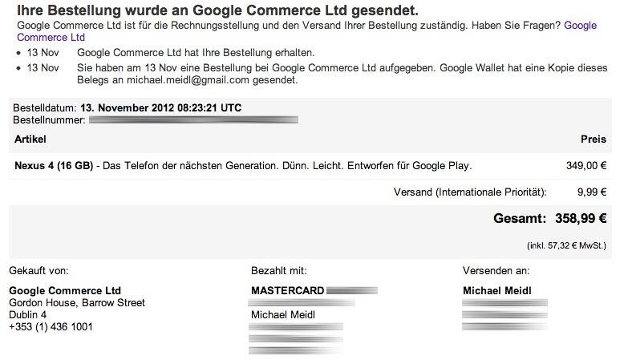Click the blurred Bestellnummer value
The height and width of the screenshot is (364, 624).
point(193,119)
